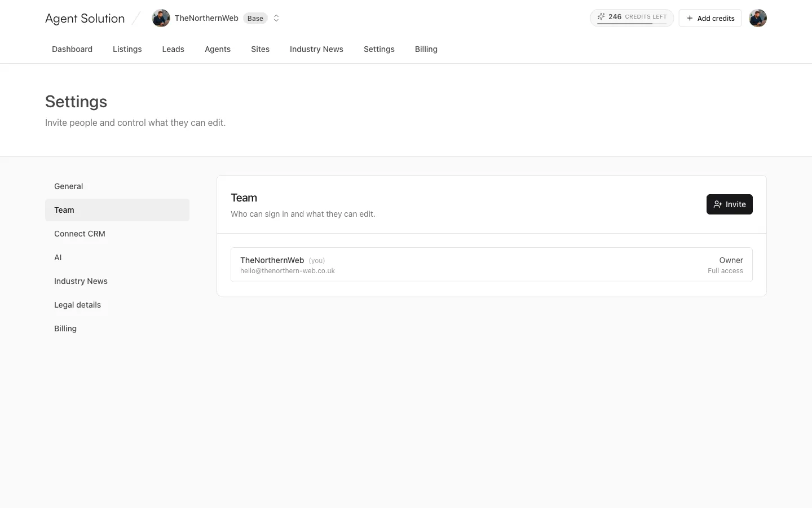
Task: Open the Agents tab
Action: point(218,49)
